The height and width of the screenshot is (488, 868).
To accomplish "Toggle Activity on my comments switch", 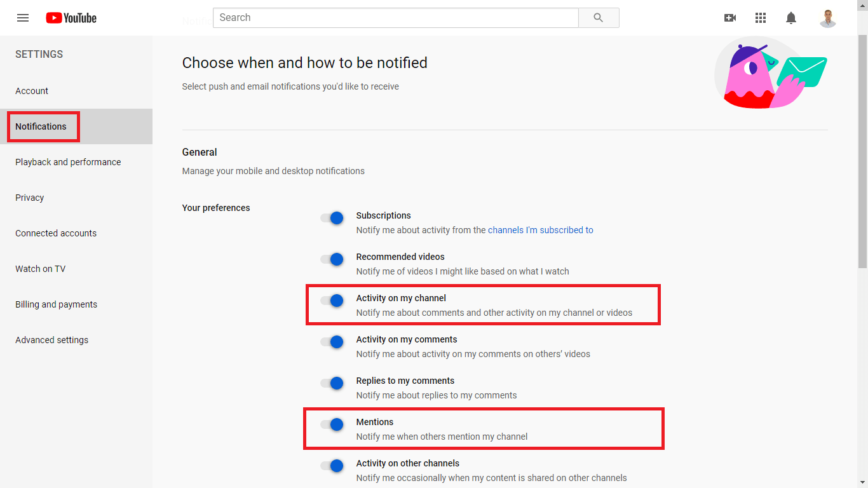I will [x=332, y=342].
